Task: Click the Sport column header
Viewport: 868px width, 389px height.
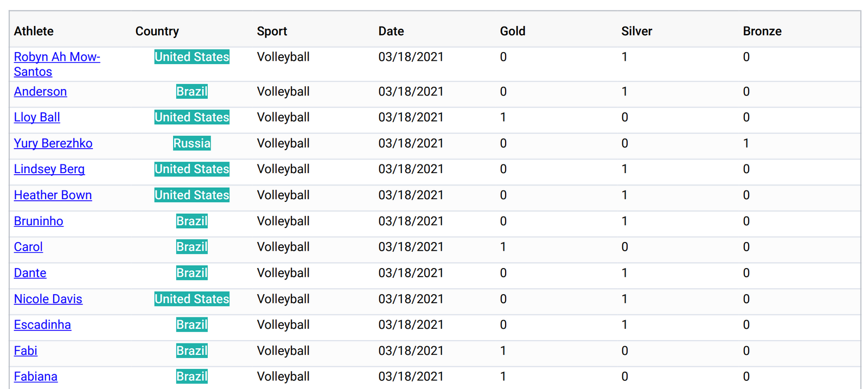Action: click(x=272, y=31)
